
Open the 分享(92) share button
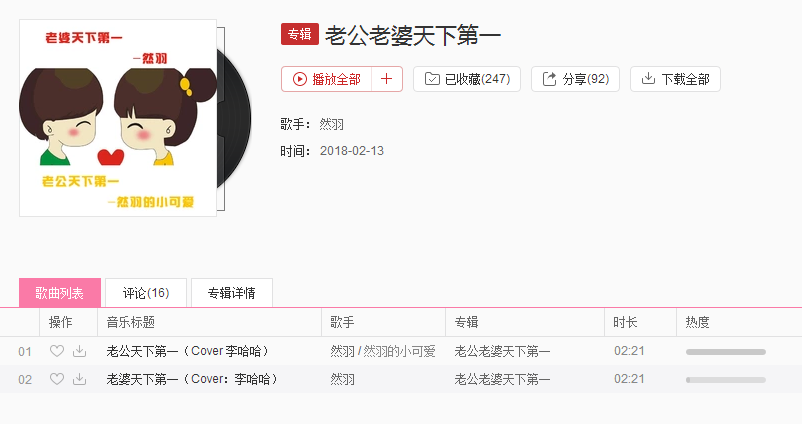click(575, 79)
